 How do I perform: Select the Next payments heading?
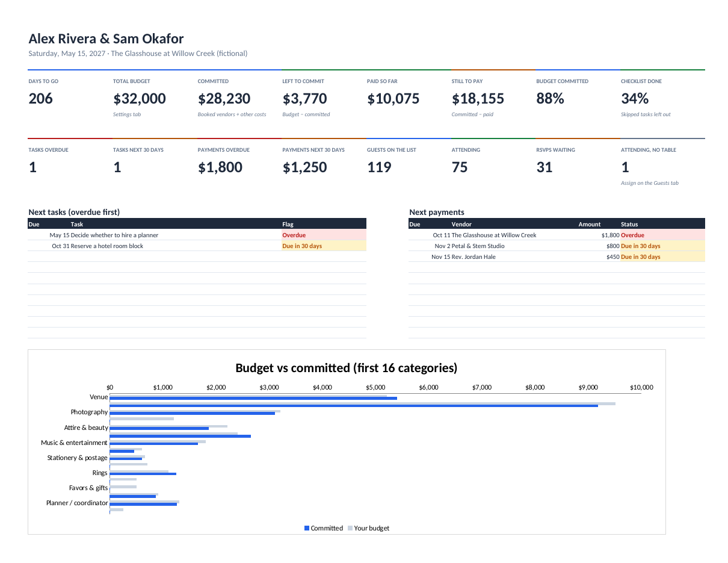437,212
